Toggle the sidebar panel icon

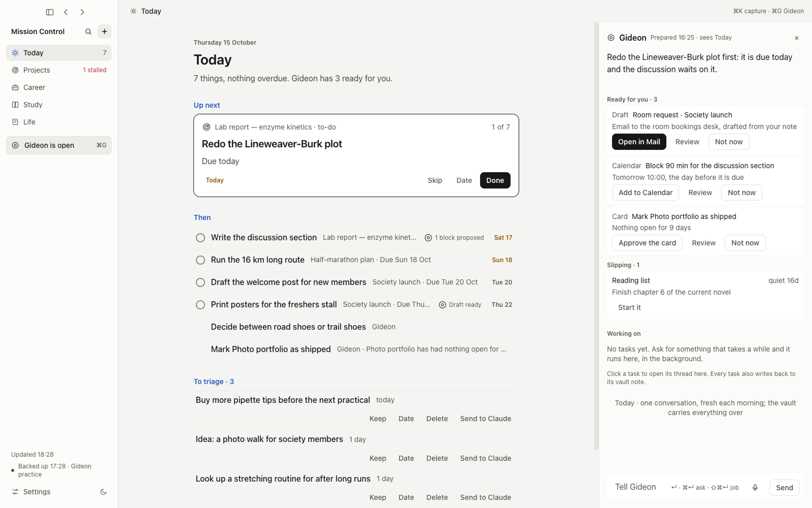click(x=50, y=12)
